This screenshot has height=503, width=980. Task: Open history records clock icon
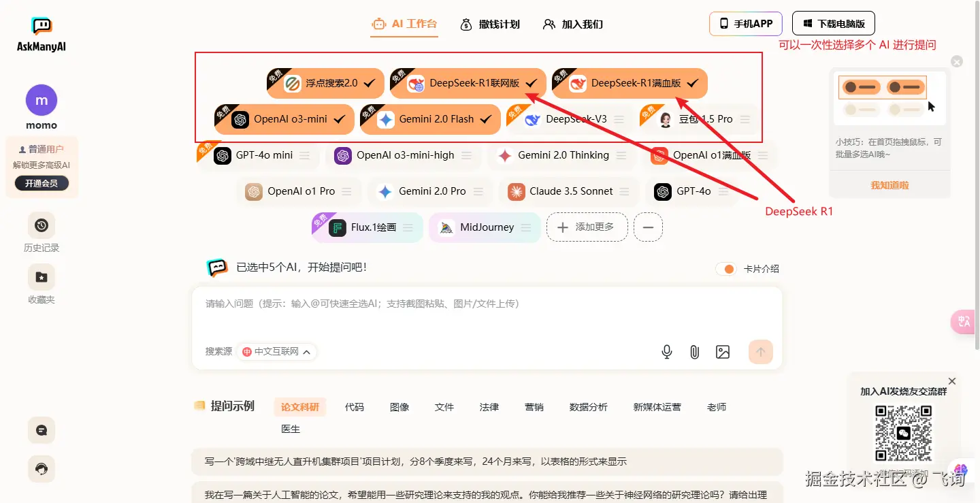(x=42, y=225)
